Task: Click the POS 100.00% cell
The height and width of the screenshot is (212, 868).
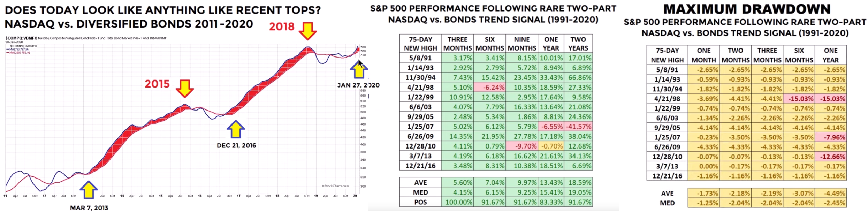Action: tap(457, 202)
